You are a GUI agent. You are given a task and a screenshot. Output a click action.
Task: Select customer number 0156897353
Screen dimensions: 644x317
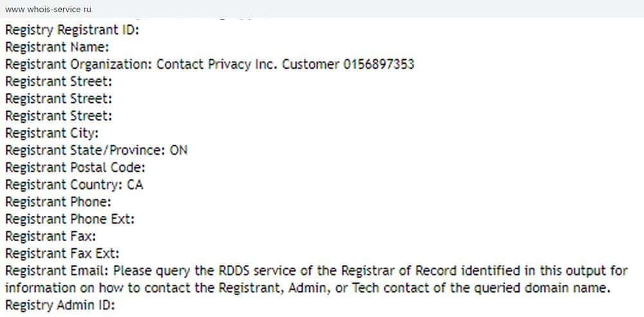(x=379, y=64)
